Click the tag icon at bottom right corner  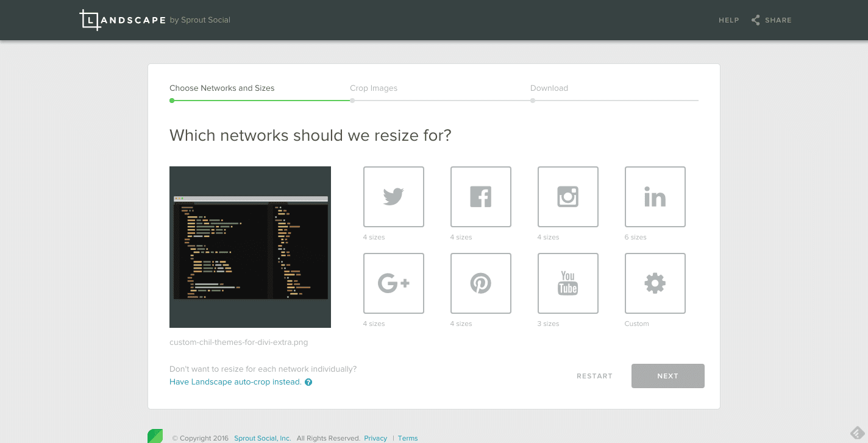point(858,432)
